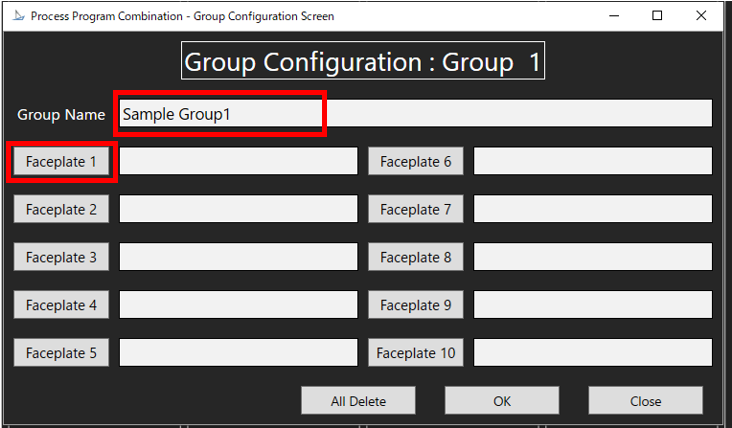This screenshot has height=428, width=732.
Task: Confirm configuration with the OK button
Action: pos(502,401)
